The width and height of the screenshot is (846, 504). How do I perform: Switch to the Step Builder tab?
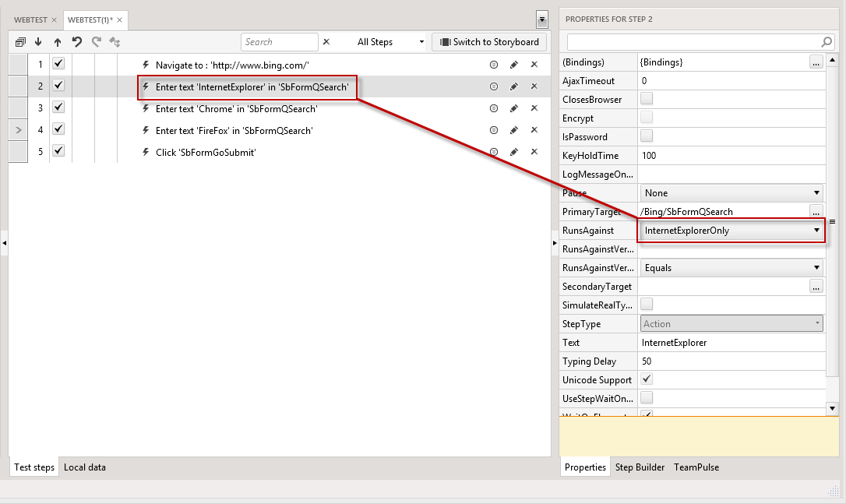point(640,467)
